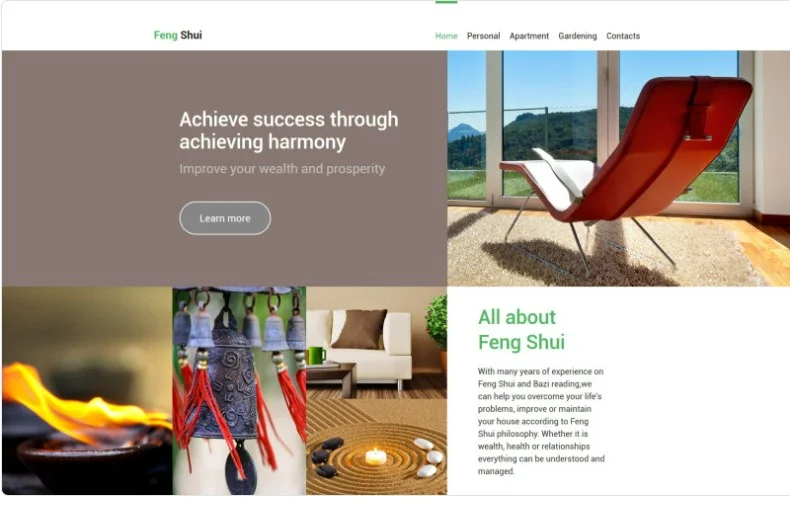Screen dimensions: 790x530
Task: Click the gray hero banner background
Action: coord(91,168)
